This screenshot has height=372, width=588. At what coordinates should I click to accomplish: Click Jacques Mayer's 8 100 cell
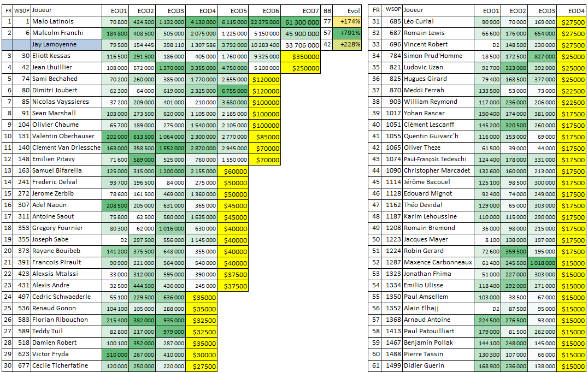pos(487,240)
